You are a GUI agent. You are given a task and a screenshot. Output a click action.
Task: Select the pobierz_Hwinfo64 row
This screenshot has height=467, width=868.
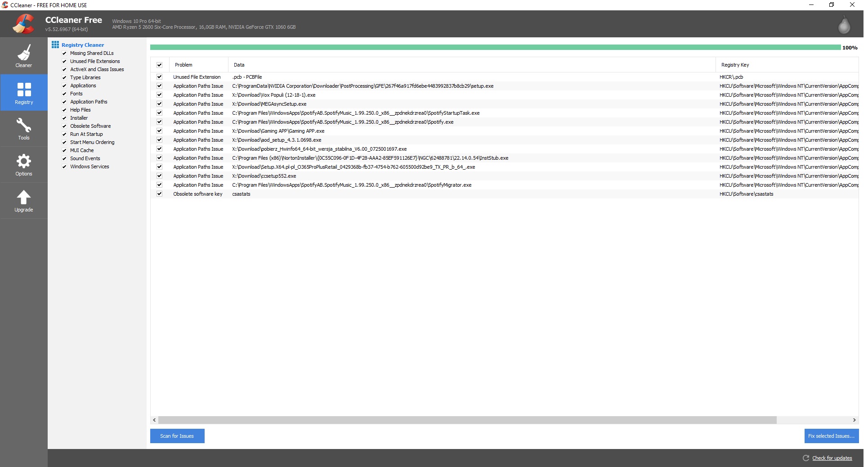505,149
